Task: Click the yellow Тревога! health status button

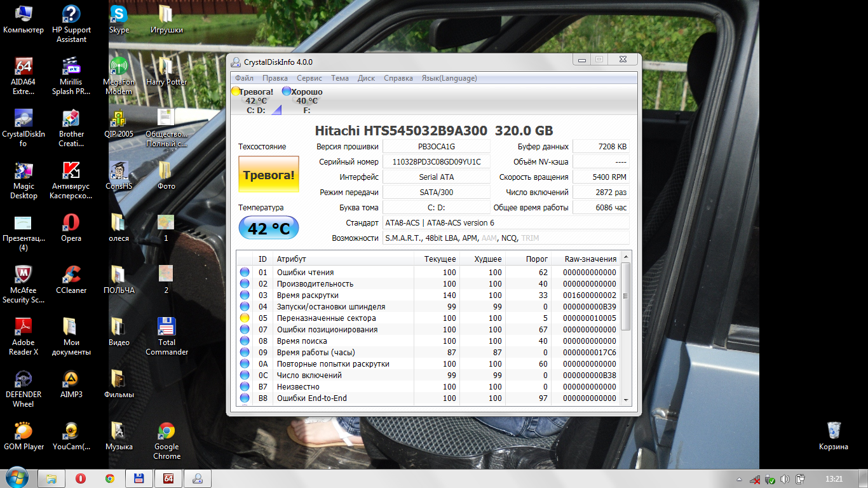Action: coord(268,175)
